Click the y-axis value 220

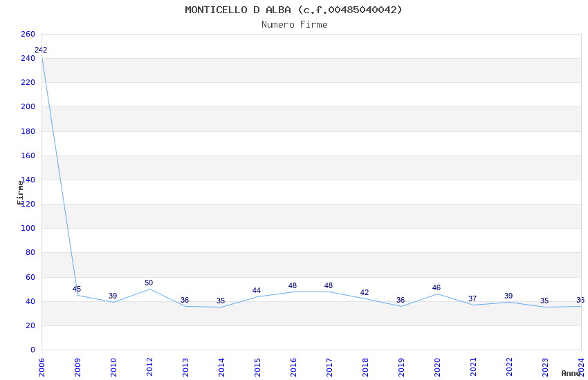[28, 82]
